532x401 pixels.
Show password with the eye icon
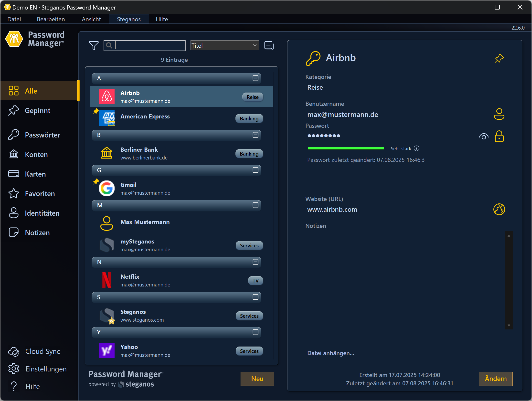point(484,136)
